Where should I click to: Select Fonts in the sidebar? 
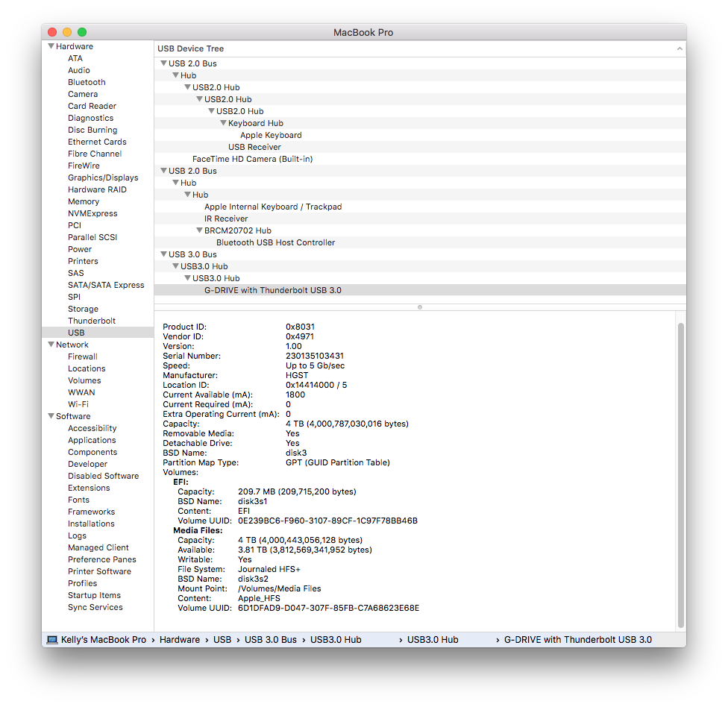coord(78,500)
